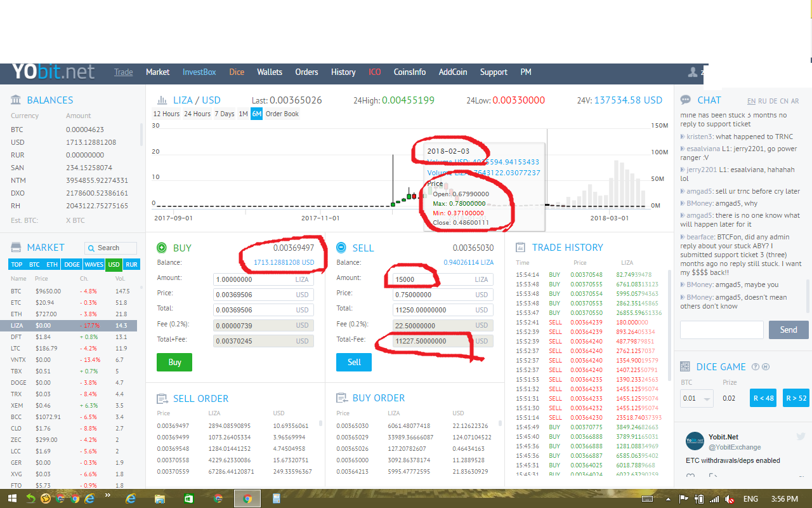Switch chart to 1M range
Viewport: 812px width, 508px height.
(243, 114)
